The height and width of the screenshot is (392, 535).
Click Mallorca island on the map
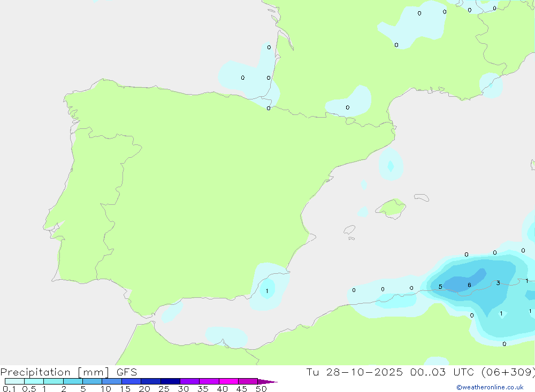click(x=391, y=208)
